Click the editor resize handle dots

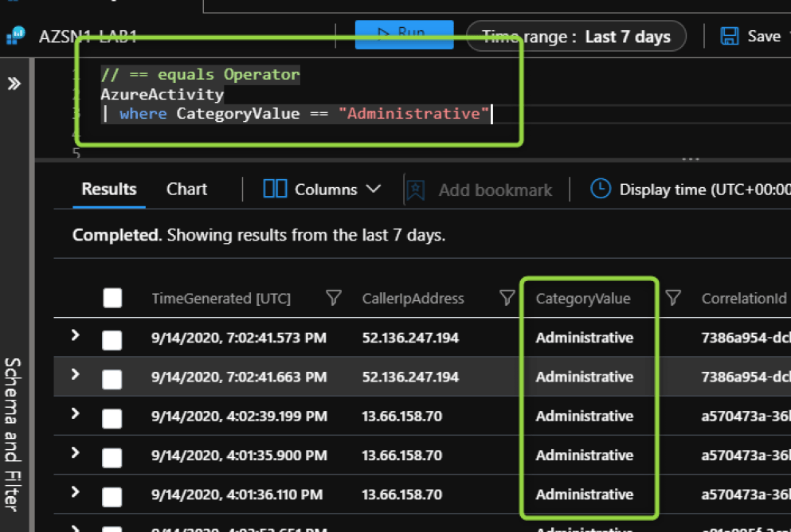click(x=691, y=158)
